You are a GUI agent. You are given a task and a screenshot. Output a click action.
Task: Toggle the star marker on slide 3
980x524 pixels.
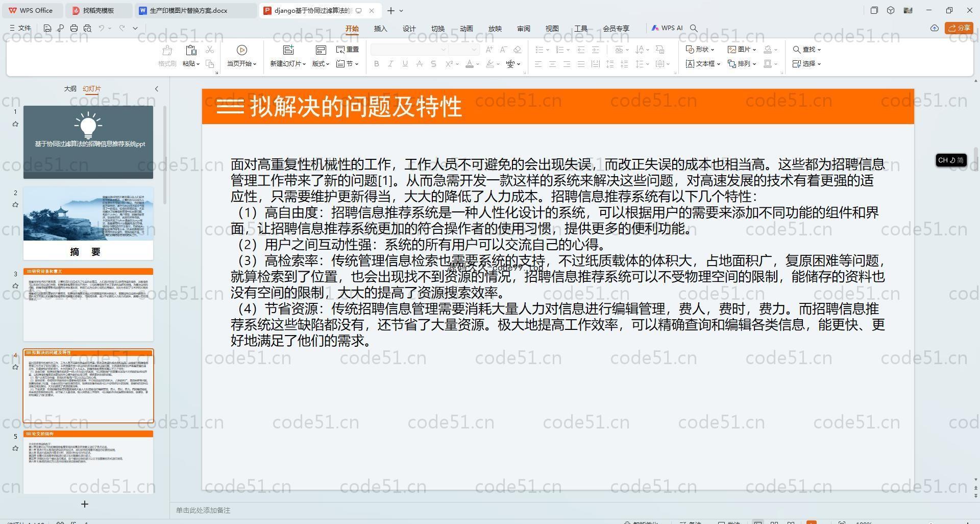point(15,286)
